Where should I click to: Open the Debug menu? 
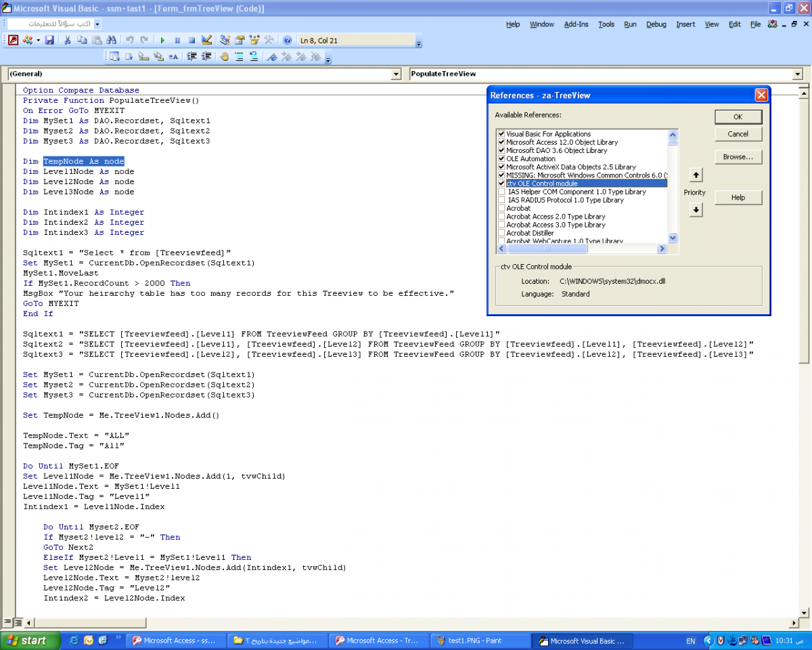(x=656, y=24)
